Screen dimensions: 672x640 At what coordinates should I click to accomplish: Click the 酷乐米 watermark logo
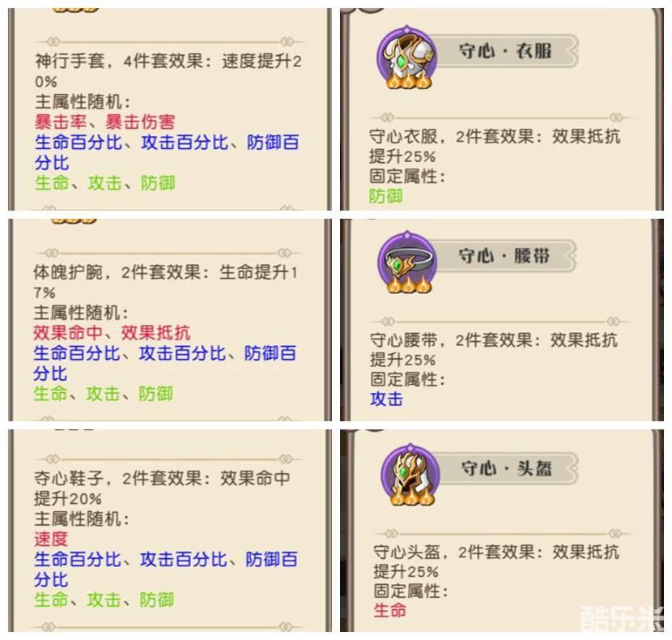(x=623, y=618)
